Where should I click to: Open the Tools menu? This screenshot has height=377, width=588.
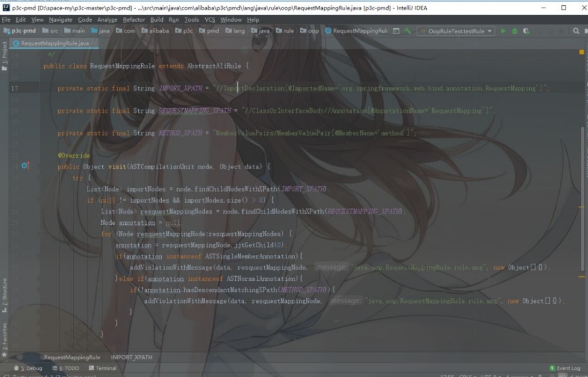pos(191,19)
